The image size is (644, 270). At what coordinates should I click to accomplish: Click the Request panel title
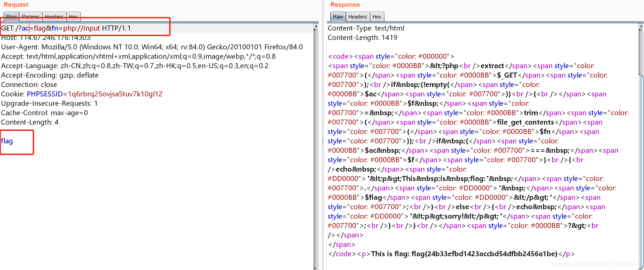click(x=16, y=5)
